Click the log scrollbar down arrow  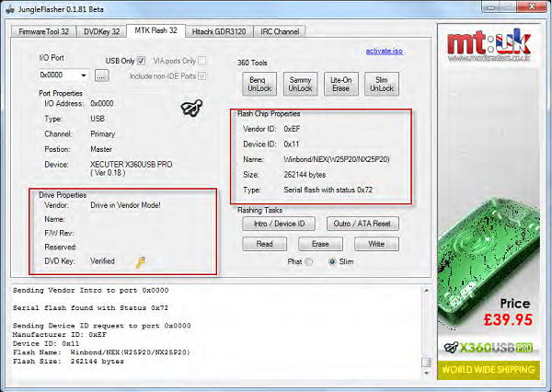pyautogui.click(x=426, y=373)
